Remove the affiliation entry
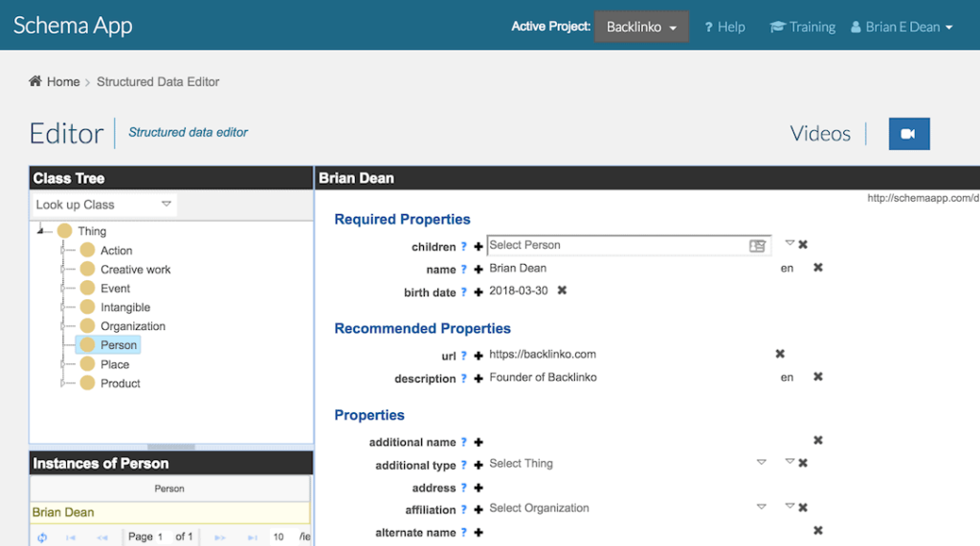Viewport: 980px width, 546px height. coord(803,507)
